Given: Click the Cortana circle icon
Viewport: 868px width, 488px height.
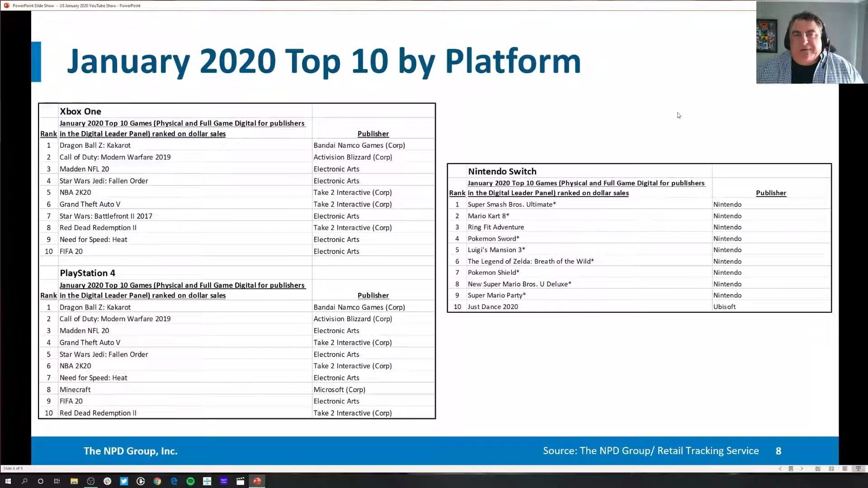Looking at the screenshot, I should point(41,481).
